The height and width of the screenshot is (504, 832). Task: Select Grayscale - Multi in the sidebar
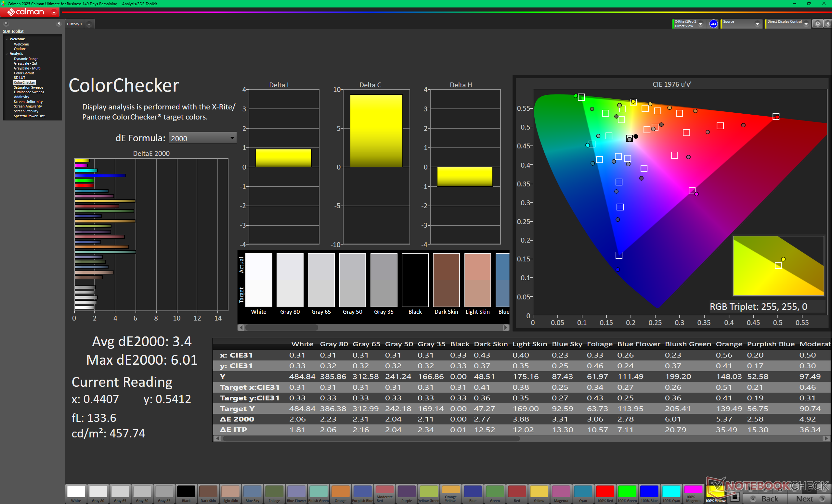click(27, 68)
